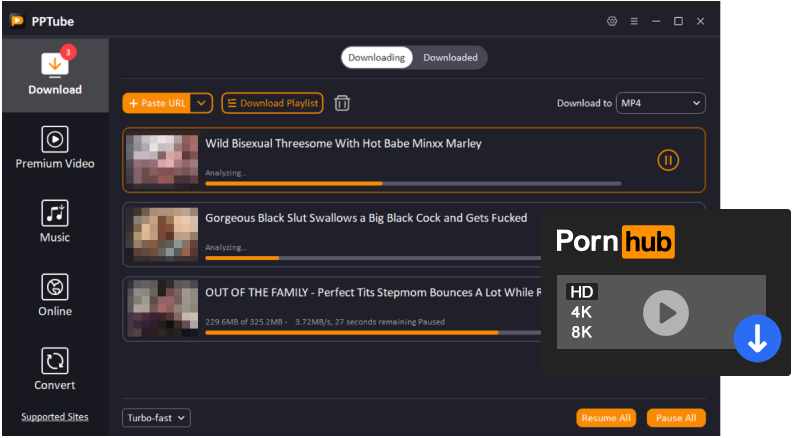Minimize the PPTube window
This screenshot has height=438, width=792.
point(656,21)
